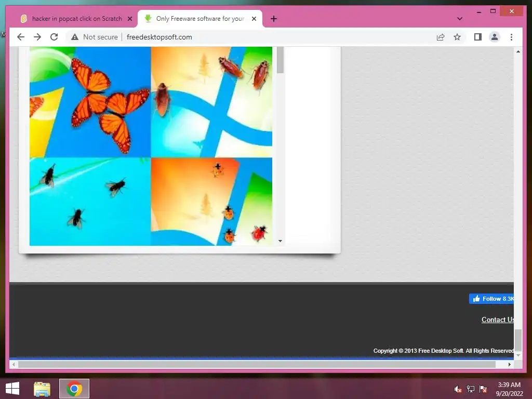Select the 'Only Freeware software for your' tab

199,19
